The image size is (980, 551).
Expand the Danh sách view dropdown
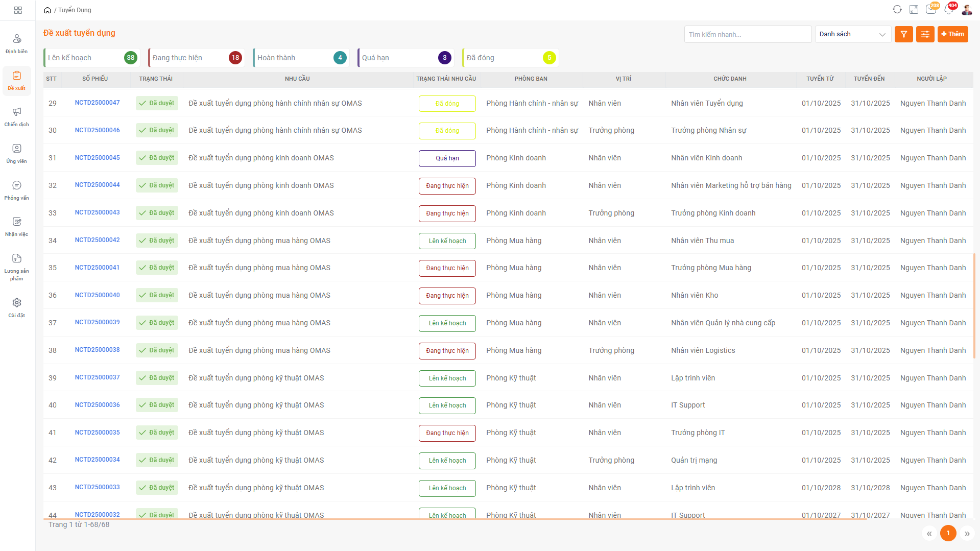852,34
